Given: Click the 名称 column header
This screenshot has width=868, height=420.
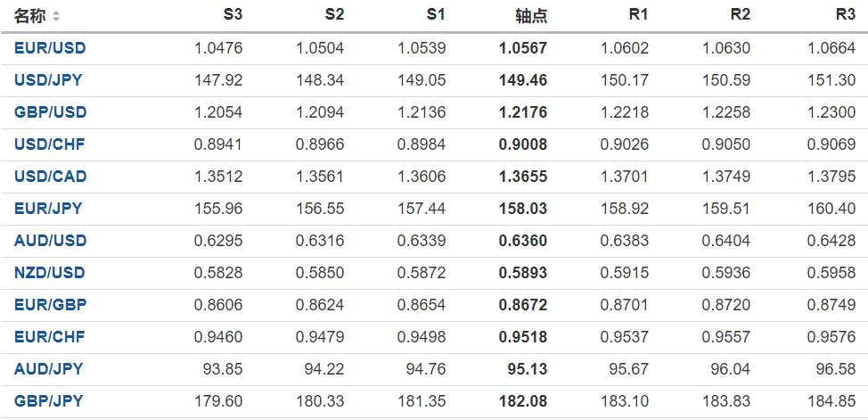Looking at the screenshot, I should (30, 16).
